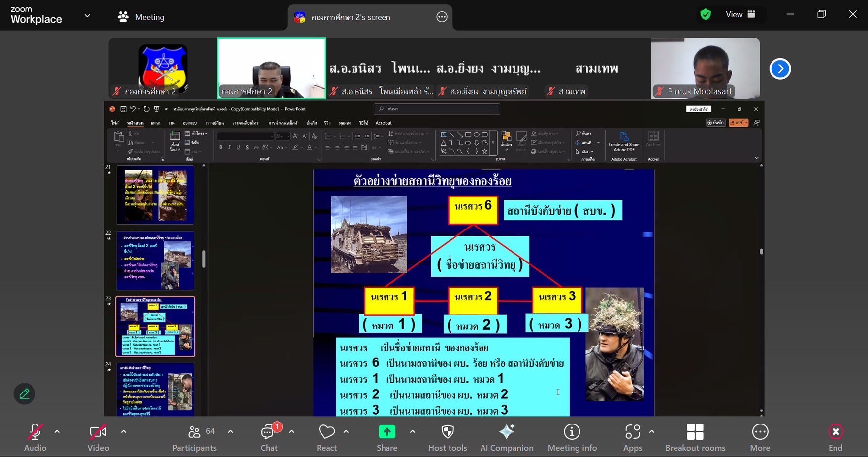
Task: Expand Chat options arrow
Action: click(x=291, y=432)
